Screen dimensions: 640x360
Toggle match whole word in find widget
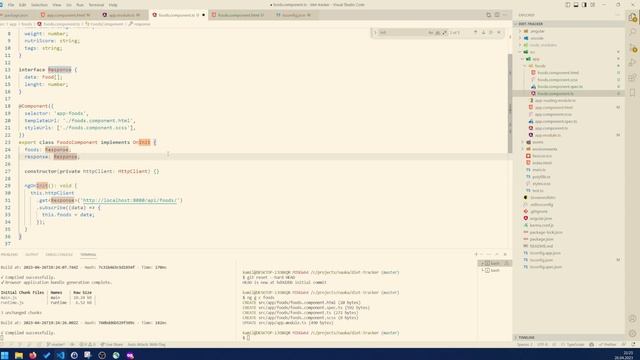pyautogui.click(x=438, y=32)
